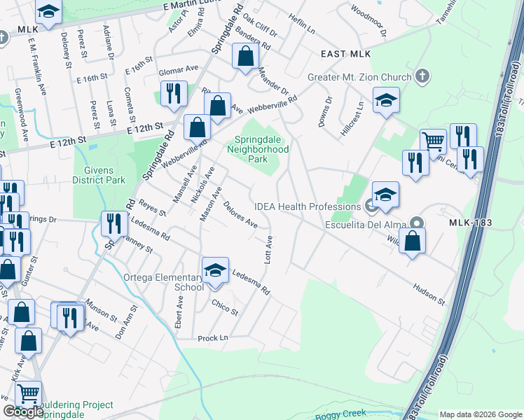This screenshot has height=420, width=524.
Task: Click the Heflin Ln street label
Action: tap(302, 24)
